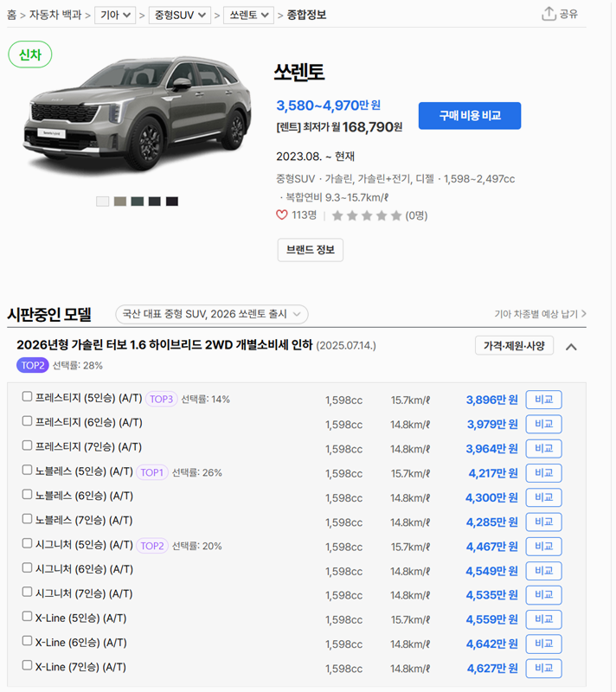This screenshot has height=692, width=616.
Task: Check 프레스티지 (5인승) trim checkbox
Action: coord(27,396)
